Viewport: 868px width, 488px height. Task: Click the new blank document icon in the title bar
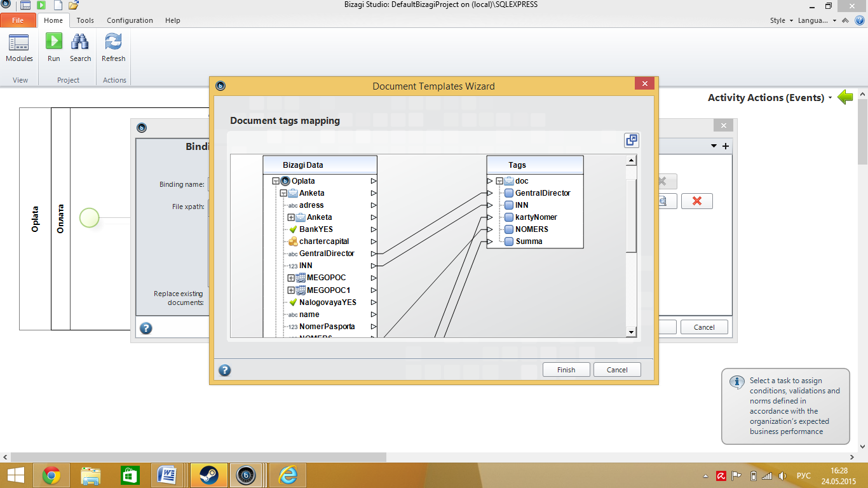57,6
